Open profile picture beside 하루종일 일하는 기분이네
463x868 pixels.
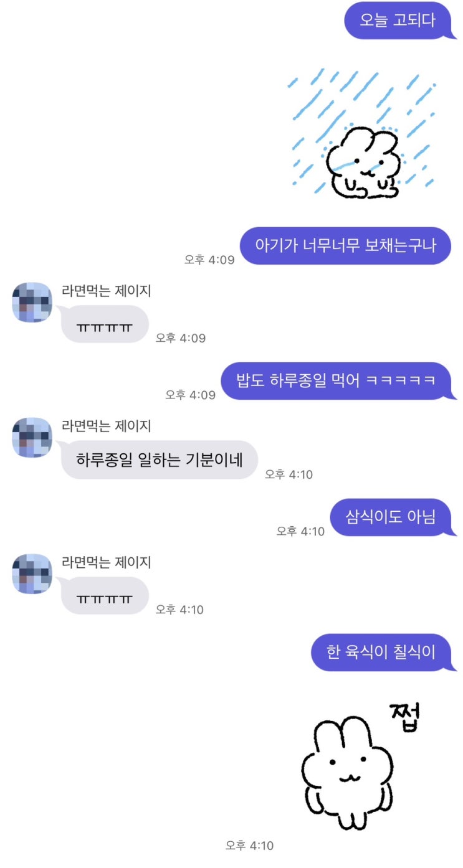[x=32, y=437]
